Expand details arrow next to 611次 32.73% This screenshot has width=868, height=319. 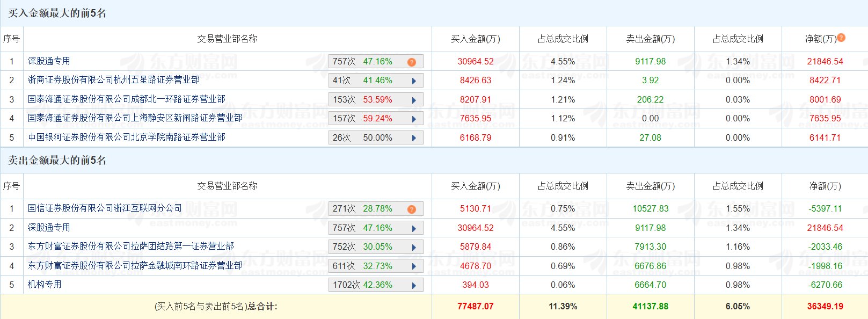[x=414, y=266]
